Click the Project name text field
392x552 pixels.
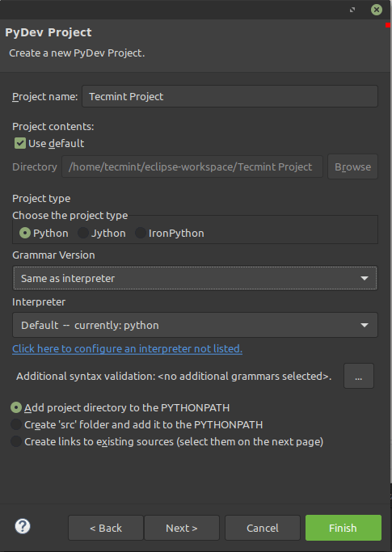point(230,96)
